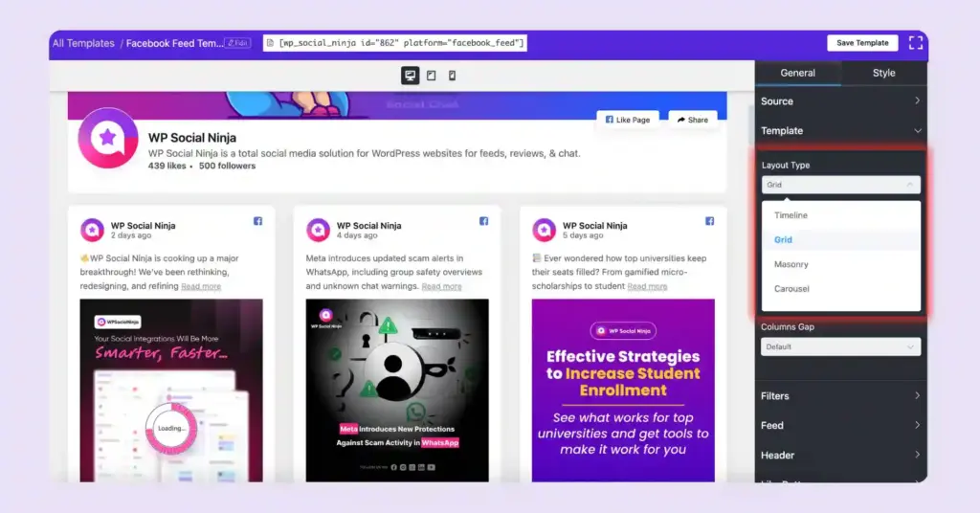Open Layout Type dropdown
This screenshot has height=513, width=980.
[x=840, y=185]
